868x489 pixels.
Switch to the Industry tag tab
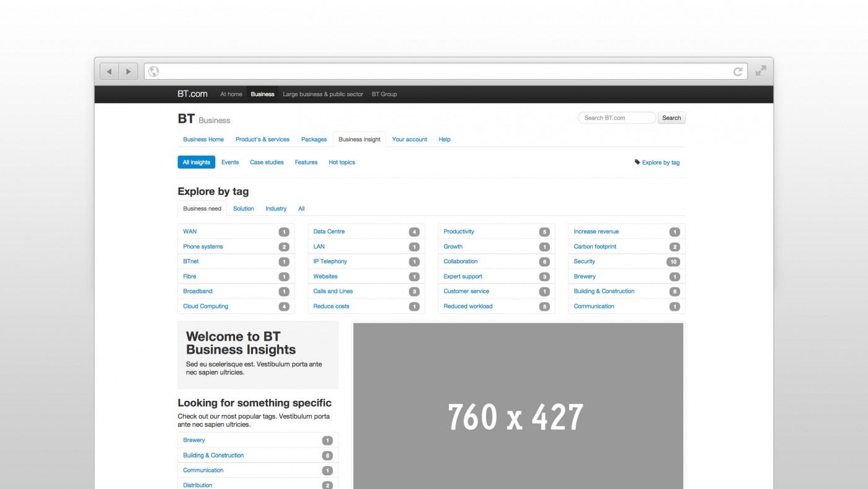click(276, 209)
